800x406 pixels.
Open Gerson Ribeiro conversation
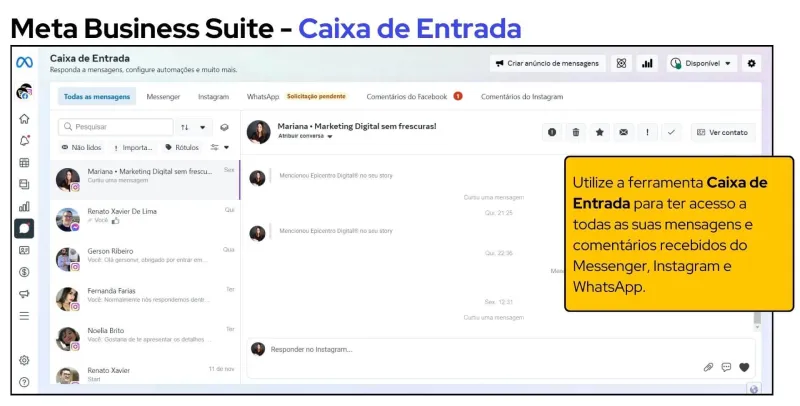point(145,259)
